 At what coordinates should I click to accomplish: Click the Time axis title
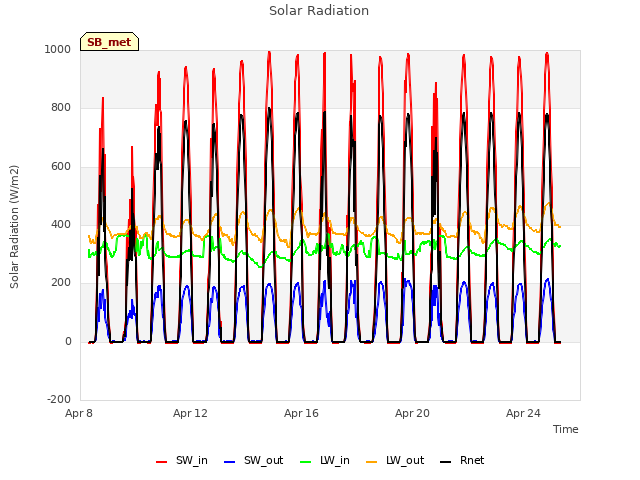pos(566,429)
